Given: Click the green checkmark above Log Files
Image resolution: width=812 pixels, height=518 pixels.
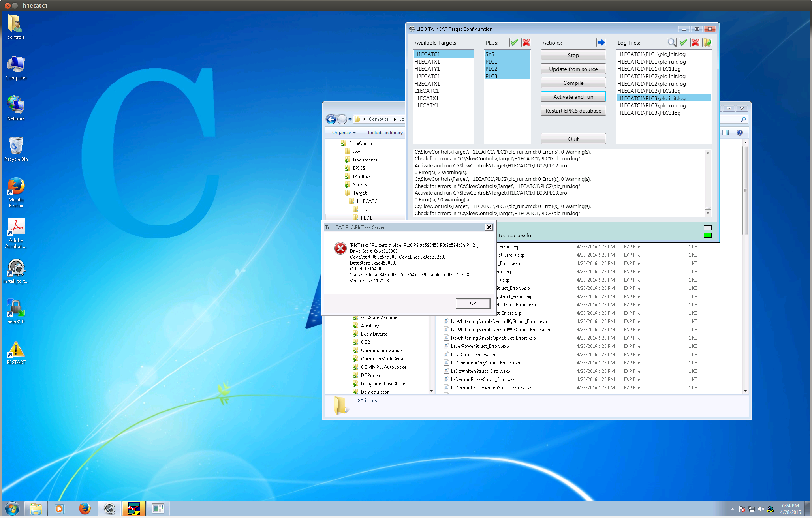Looking at the screenshot, I should click(683, 43).
